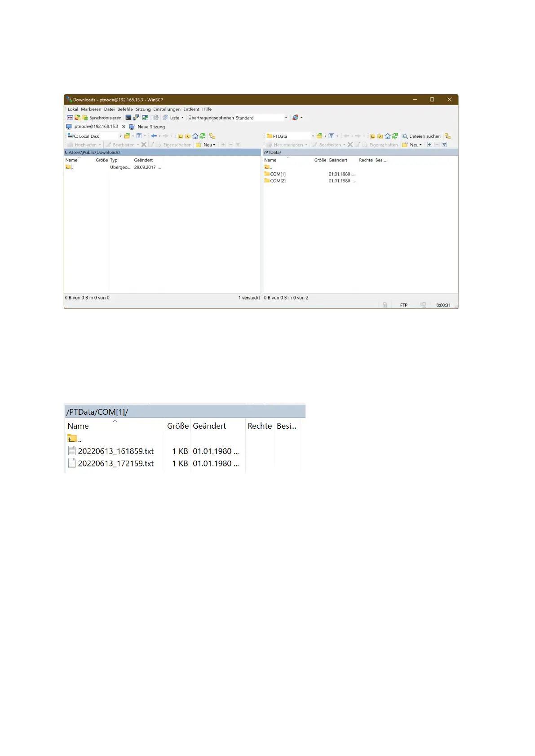535x756 pixels.
Task: Click the Hochladen upload button
Action: pyautogui.click(x=84, y=145)
